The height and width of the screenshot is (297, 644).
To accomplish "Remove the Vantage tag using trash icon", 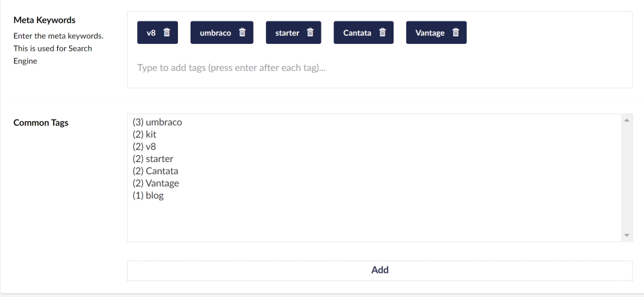I will point(456,33).
